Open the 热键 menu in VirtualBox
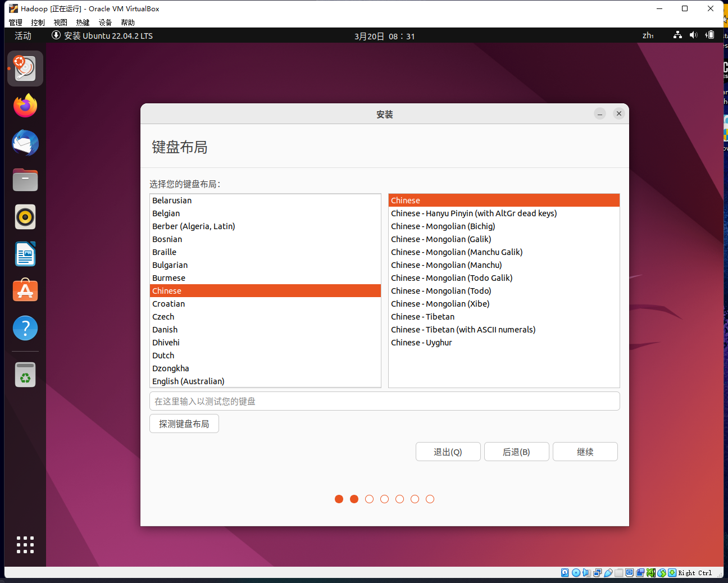The image size is (728, 583). pyautogui.click(x=83, y=22)
